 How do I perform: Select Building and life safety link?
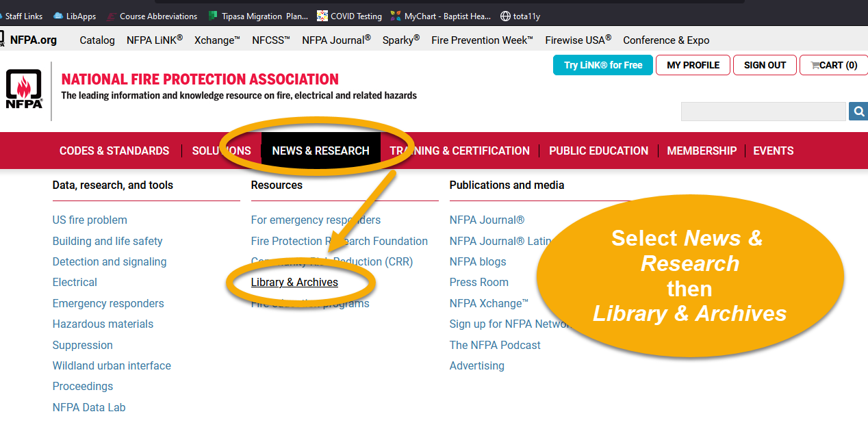(107, 241)
